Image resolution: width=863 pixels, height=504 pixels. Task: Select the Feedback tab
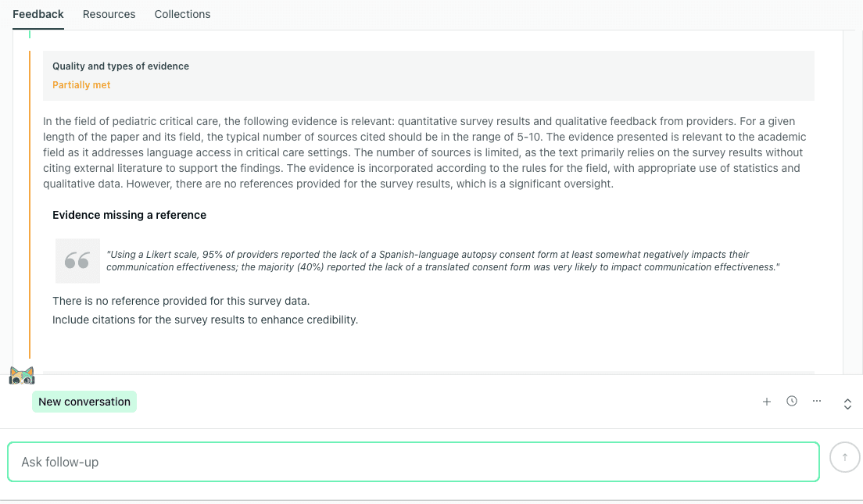tap(38, 14)
